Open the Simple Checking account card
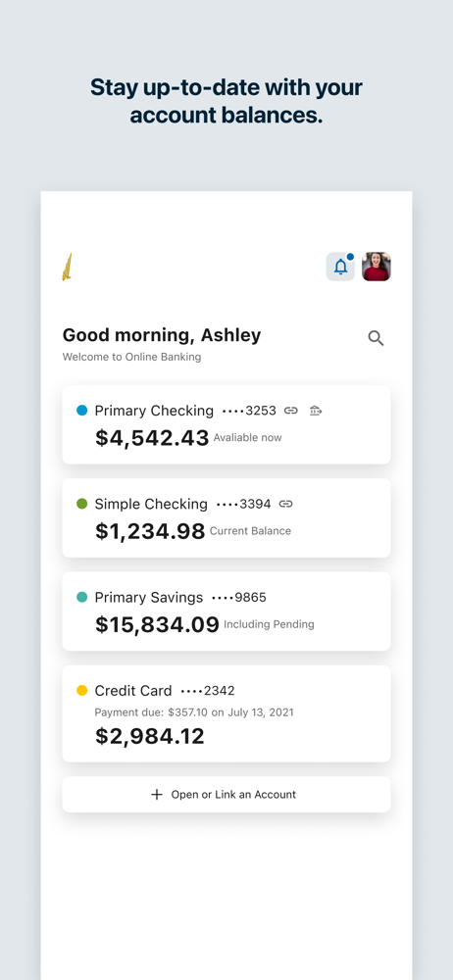 tap(226, 517)
